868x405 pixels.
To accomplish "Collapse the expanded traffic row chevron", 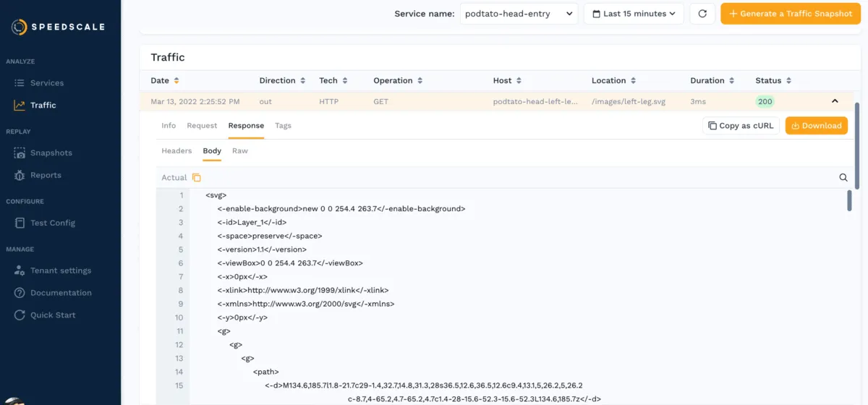I will pyautogui.click(x=835, y=101).
